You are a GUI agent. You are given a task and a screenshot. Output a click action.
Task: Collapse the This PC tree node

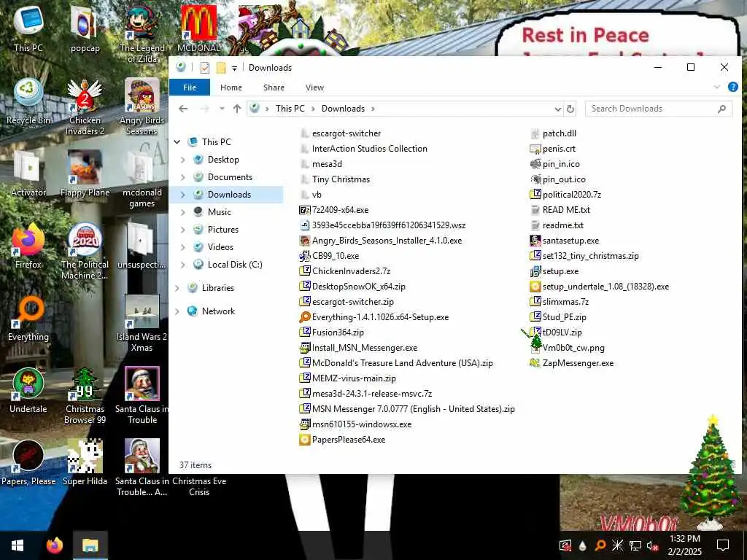[x=177, y=142]
